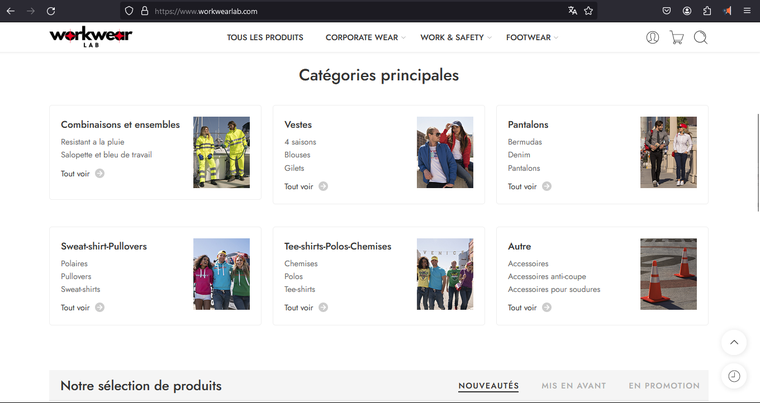The height and width of the screenshot is (403, 760).
Task: Click the traffic cones thumbnail image
Action: [668, 274]
